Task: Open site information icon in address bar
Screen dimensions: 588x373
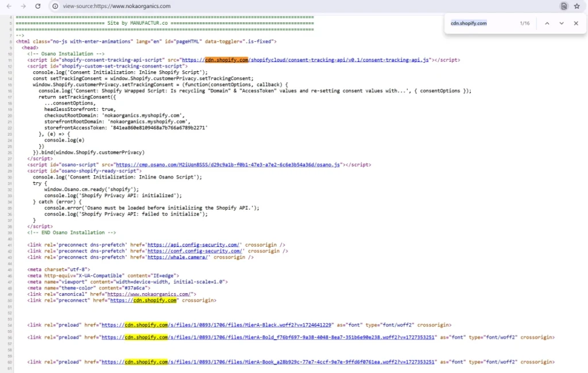Action: tap(56, 6)
